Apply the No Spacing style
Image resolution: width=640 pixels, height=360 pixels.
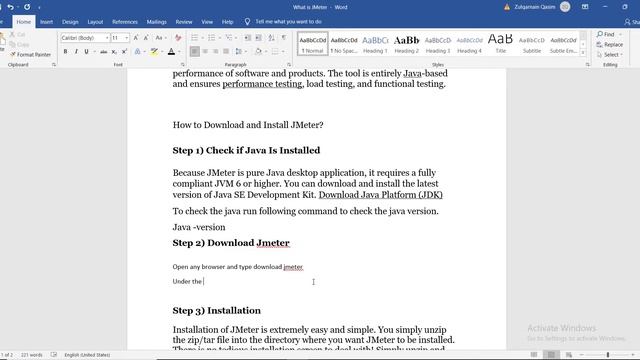(x=344, y=44)
